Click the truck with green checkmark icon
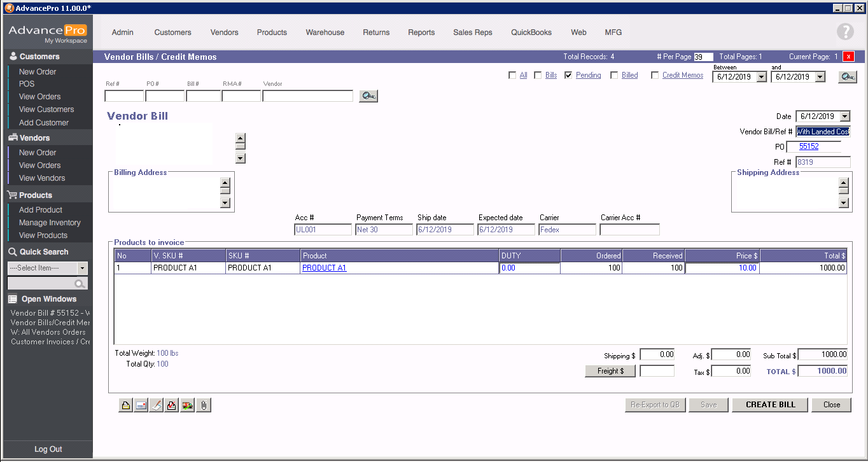Viewport: 868px width, 462px height. [188, 405]
